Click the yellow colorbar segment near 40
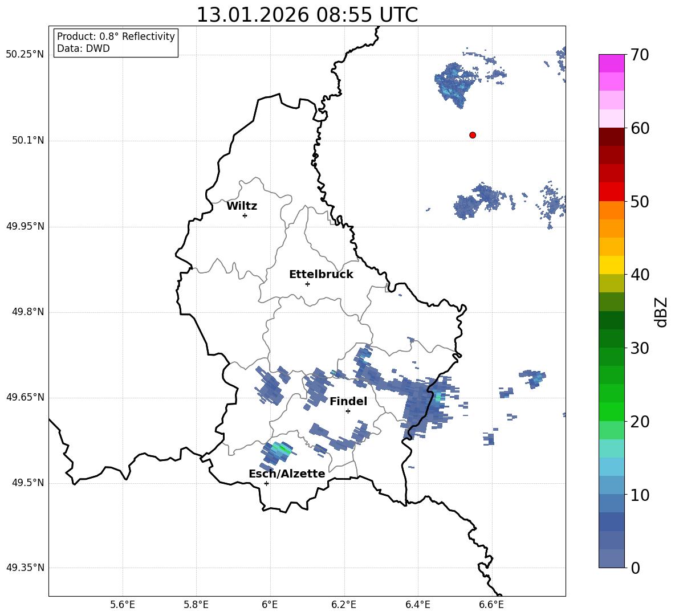675x616 pixels. 612,265
